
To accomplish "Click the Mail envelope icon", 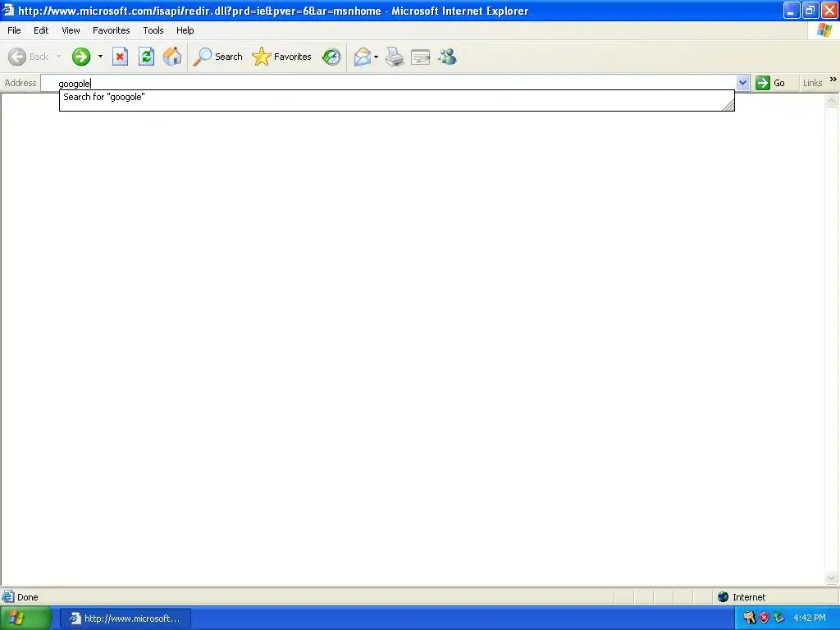I will click(363, 57).
